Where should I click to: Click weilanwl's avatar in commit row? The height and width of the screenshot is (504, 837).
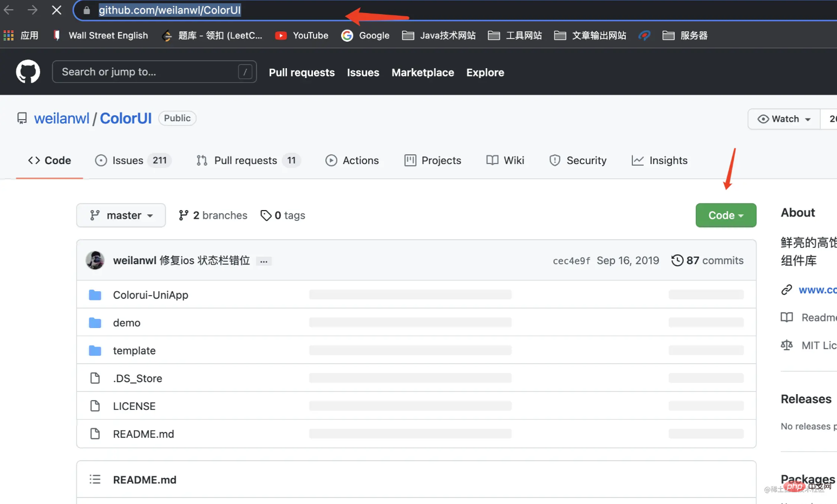tap(95, 260)
